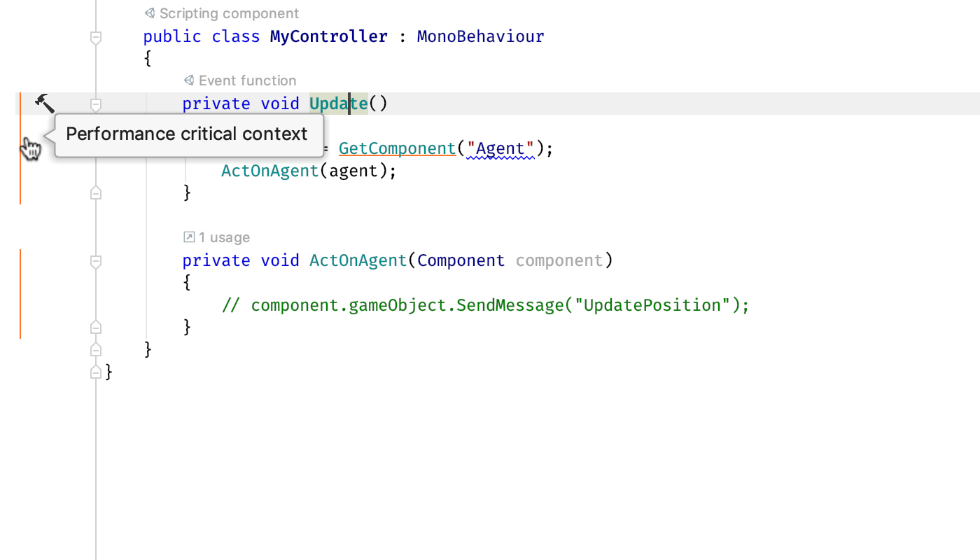Click the public keyword of the class
The width and height of the screenshot is (980, 560).
point(172,36)
